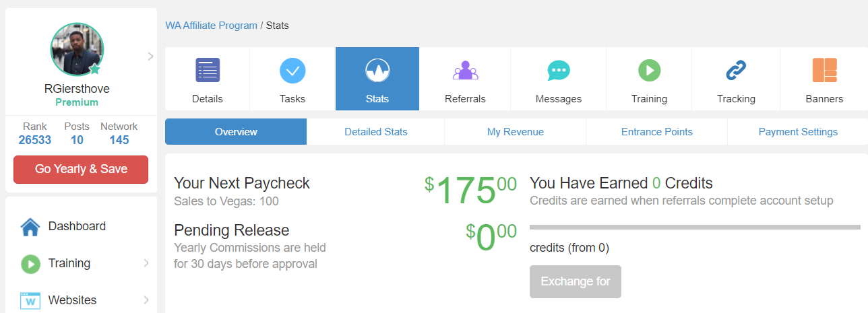Click the Go Yearly & Save button
The height and width of the screenshot is (313, 868).
point(81,169)
